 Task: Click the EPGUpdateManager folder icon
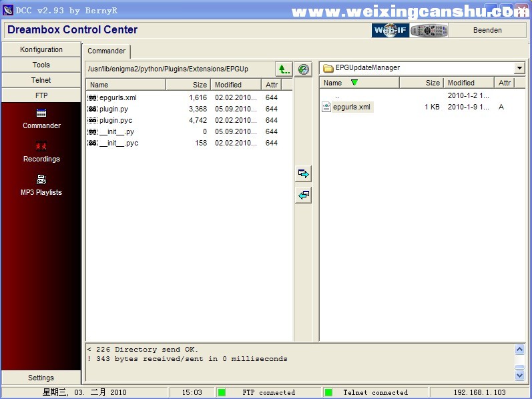point(328,68)
